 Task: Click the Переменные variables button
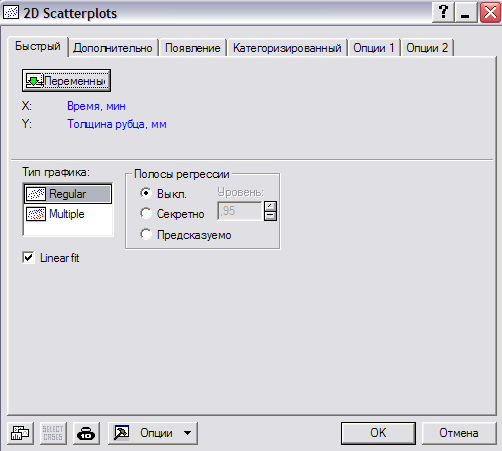pyautogui.click(x=66, y=81)
